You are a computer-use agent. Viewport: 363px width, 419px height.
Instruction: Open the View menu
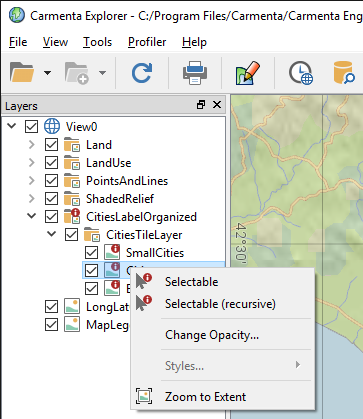tap(55, 42)
